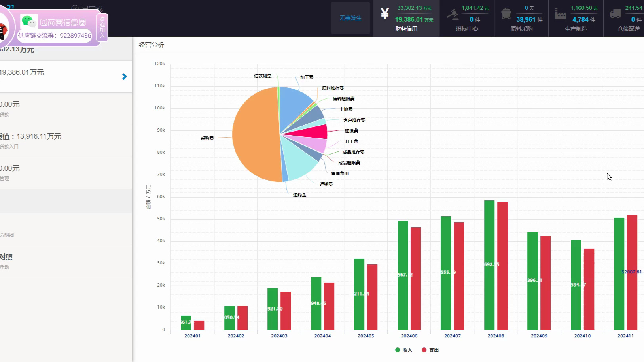Open the 财务信用 tab label
The image size is (644, 362).
(x=406, y=29)
